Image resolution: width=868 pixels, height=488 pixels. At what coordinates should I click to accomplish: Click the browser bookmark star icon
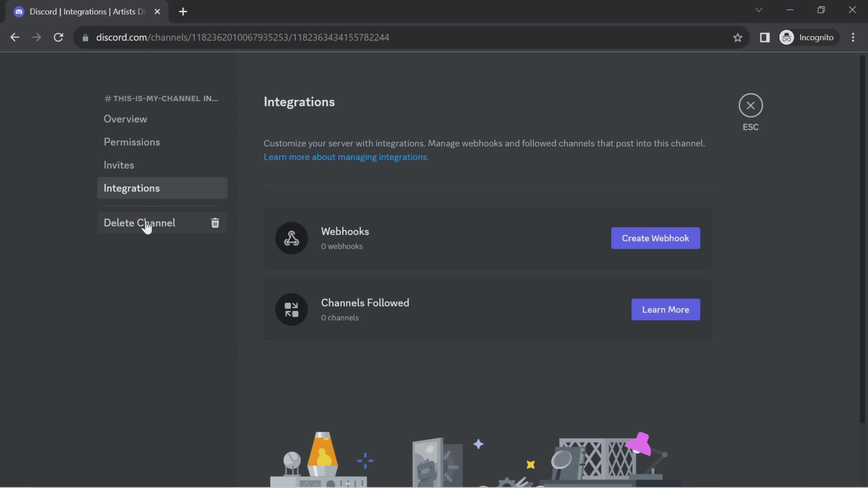point(738,38)
